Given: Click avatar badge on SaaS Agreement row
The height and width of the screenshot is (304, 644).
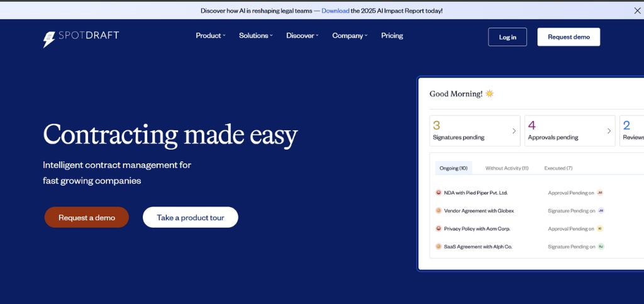Looking at the screenshot, I should pyautogui.click(x=601, y=247).
